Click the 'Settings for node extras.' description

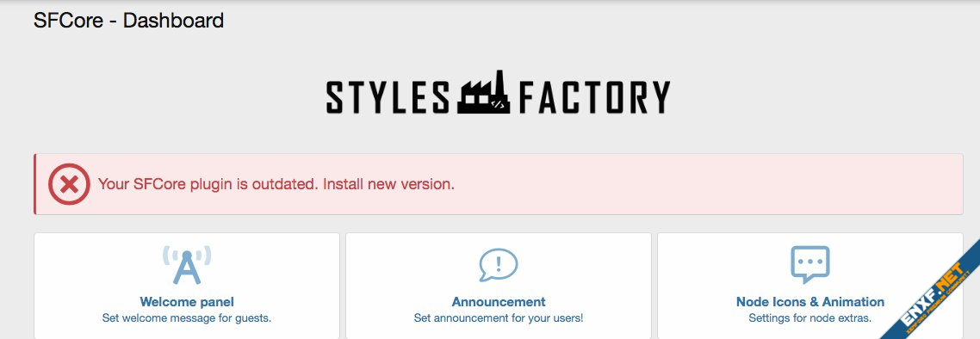(810, 318)
